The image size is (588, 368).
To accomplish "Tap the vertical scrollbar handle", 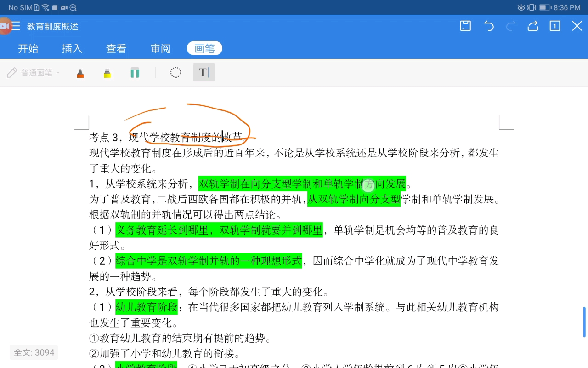I will click(x=584, y=322).
